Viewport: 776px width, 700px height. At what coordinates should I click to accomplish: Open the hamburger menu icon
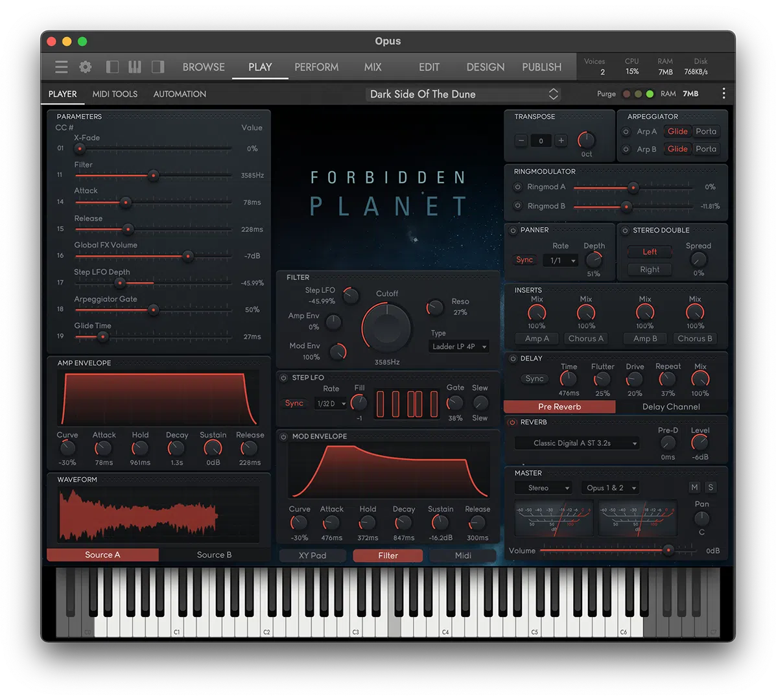(61, 67)
